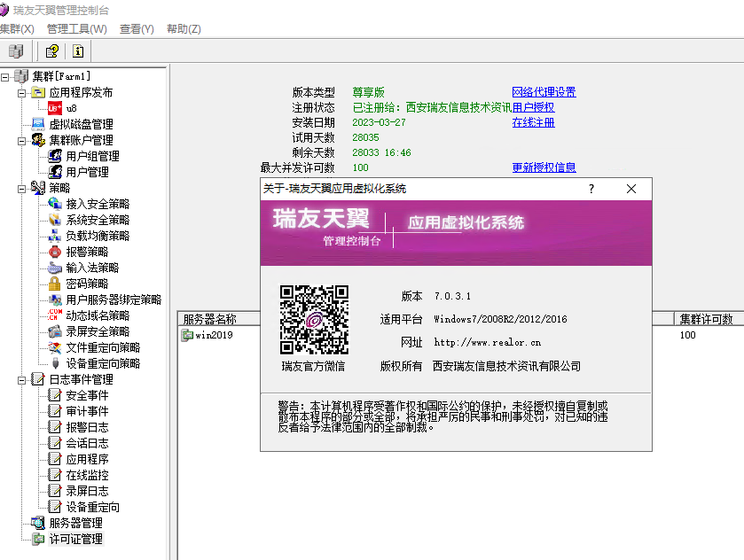Image resolution: width=744 pixels, height=560 pixels.
Task: Collapse the 集群账户管理 tree node
Action: pos(21,141)
